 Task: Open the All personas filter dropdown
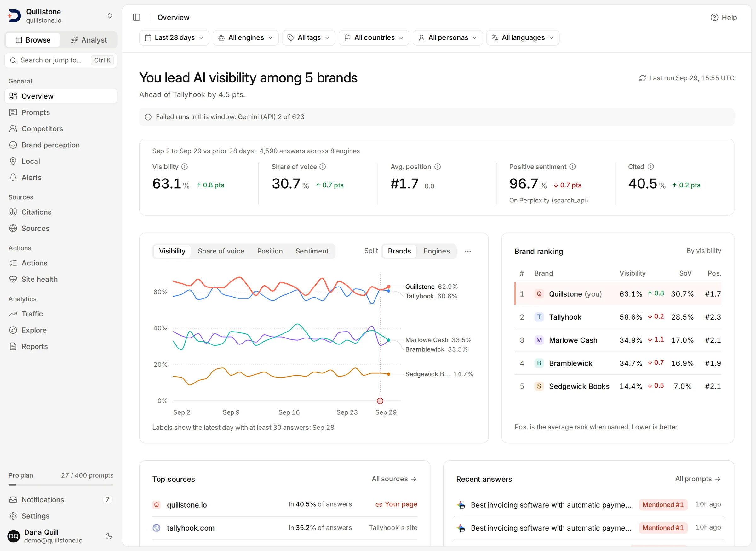pos(447,38)
